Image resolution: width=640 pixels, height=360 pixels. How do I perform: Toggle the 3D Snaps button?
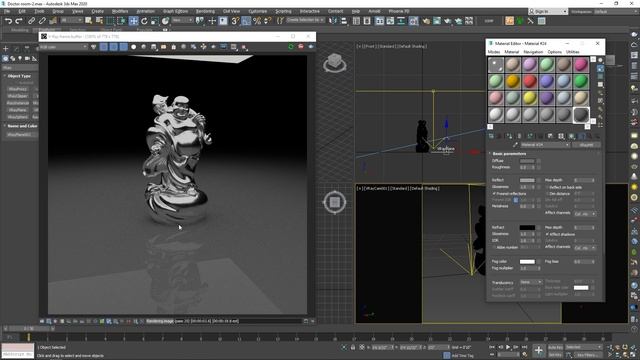(235, 20)
